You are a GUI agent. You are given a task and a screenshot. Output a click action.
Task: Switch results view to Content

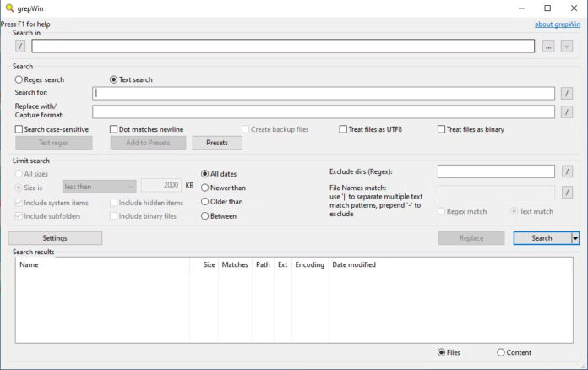coord(501,352)
